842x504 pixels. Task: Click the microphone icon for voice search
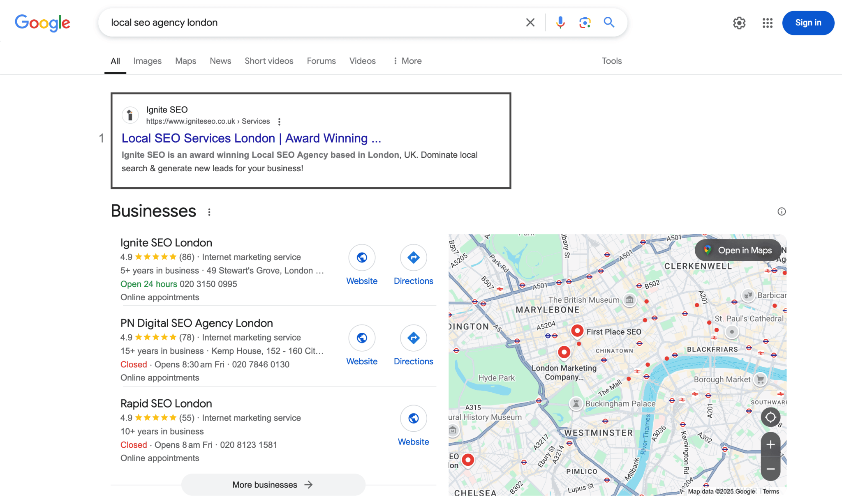[559, 23]
